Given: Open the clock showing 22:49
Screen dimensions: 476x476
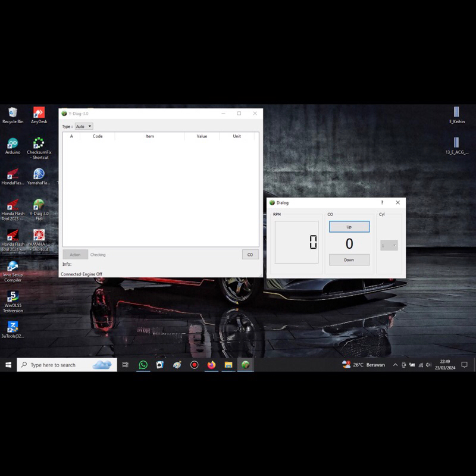Looking at the screenshot, I should coord(445,365).
